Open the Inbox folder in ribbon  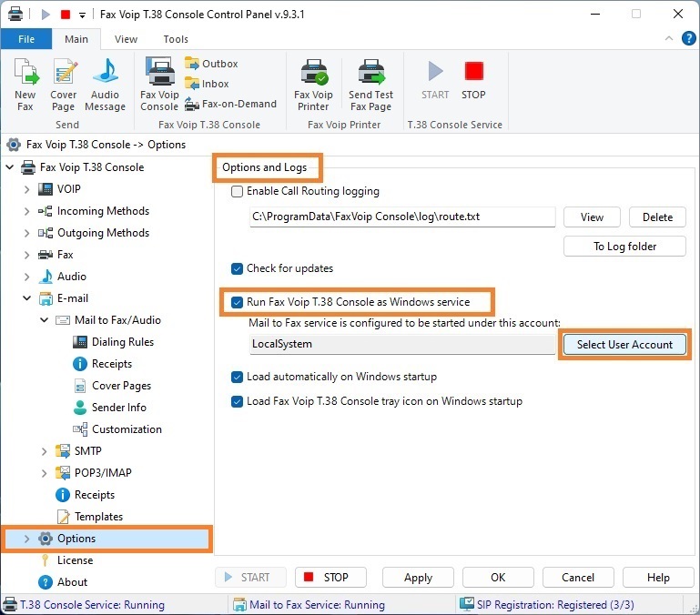[208, 84]
